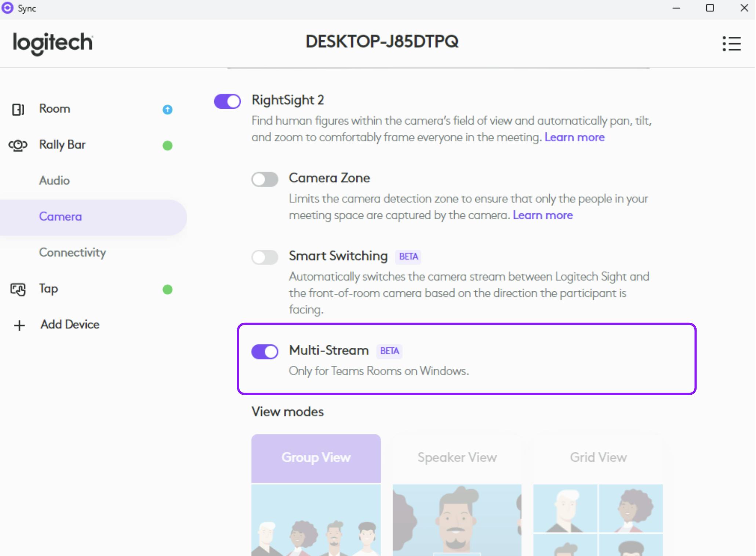Image resolution: width=756 pixels, height=556 pixels.
Task: Open RightSight 2 Learn more link
Action: pyautogui.click(x=574, y=137)
